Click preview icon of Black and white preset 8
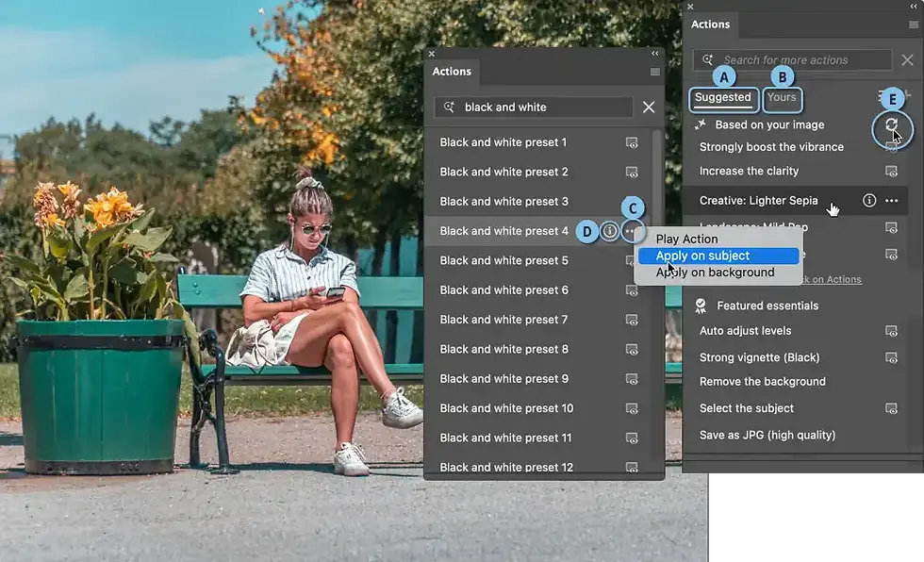924x562 pixels. point(632,349)
